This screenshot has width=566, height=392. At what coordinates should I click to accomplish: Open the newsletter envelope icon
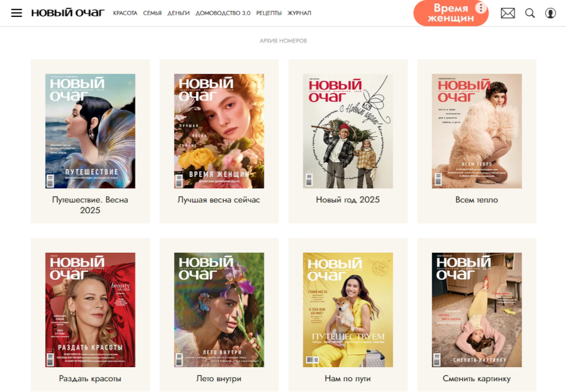(508, 14)
